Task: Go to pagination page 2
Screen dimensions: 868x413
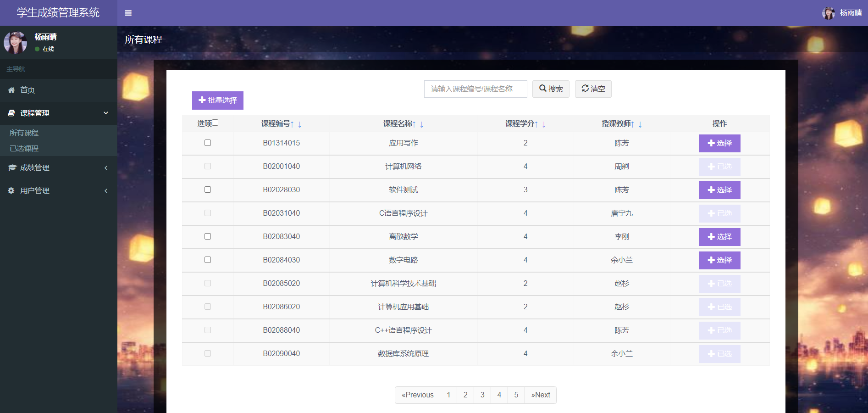Action: tap(465, 395)
